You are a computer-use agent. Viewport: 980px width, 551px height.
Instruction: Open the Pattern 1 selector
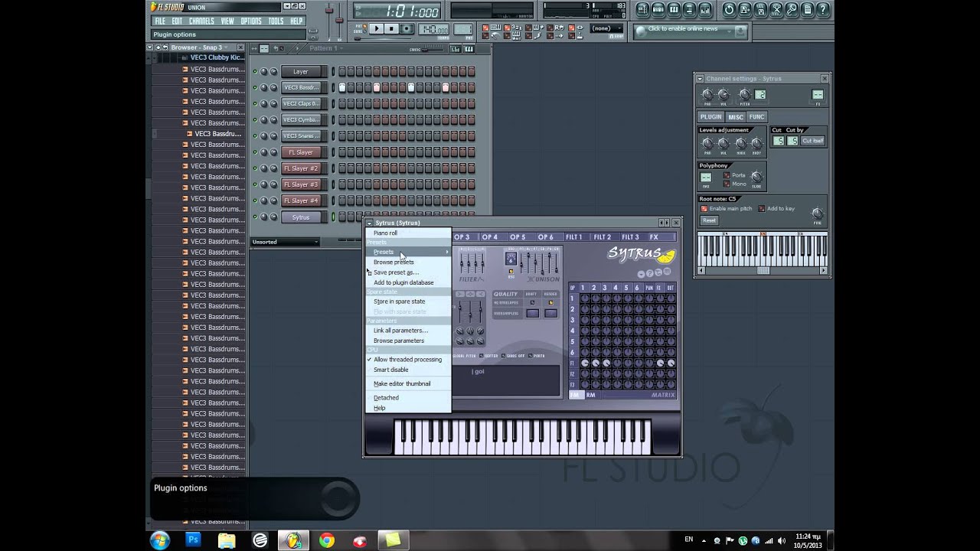coord(326,48)
